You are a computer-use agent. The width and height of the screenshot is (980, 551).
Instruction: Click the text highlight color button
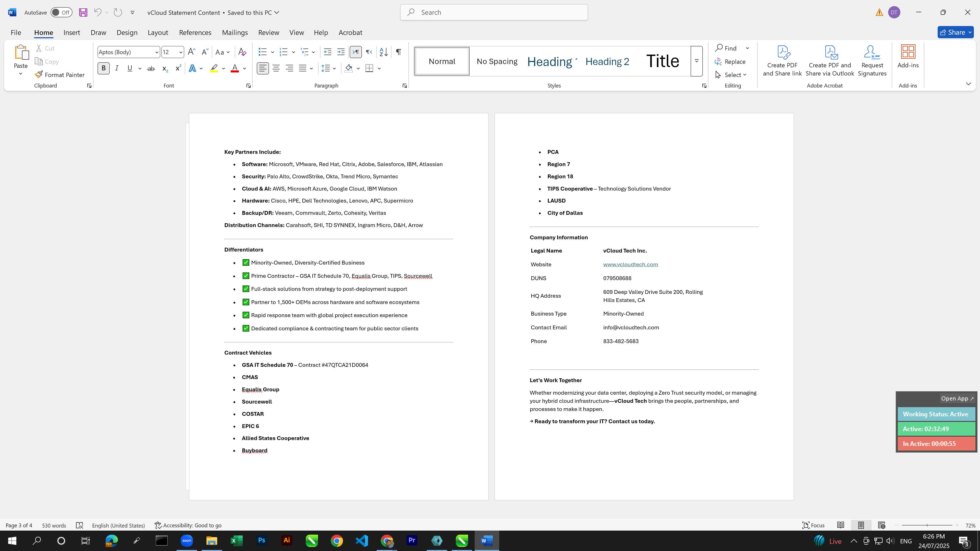click(x=214, y=68)
